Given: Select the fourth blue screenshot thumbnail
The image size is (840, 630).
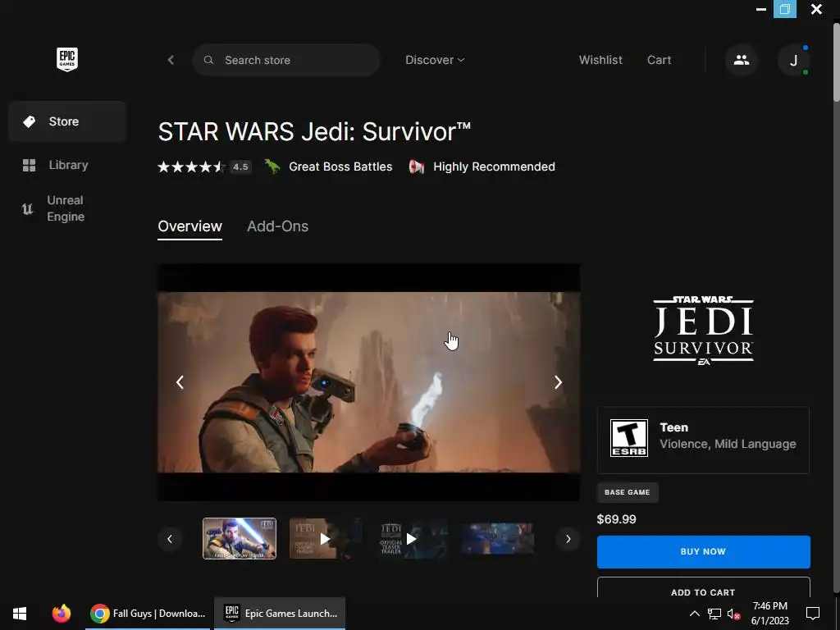Looking at the screenshot, I should click(498, 538).
